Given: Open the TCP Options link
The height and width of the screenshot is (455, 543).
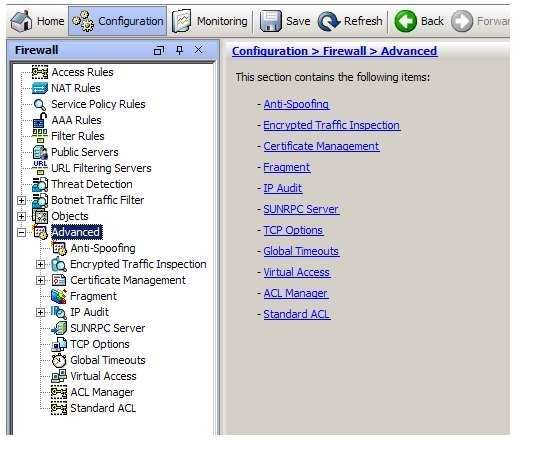Looking at the screenshot, I should [293, 230].
